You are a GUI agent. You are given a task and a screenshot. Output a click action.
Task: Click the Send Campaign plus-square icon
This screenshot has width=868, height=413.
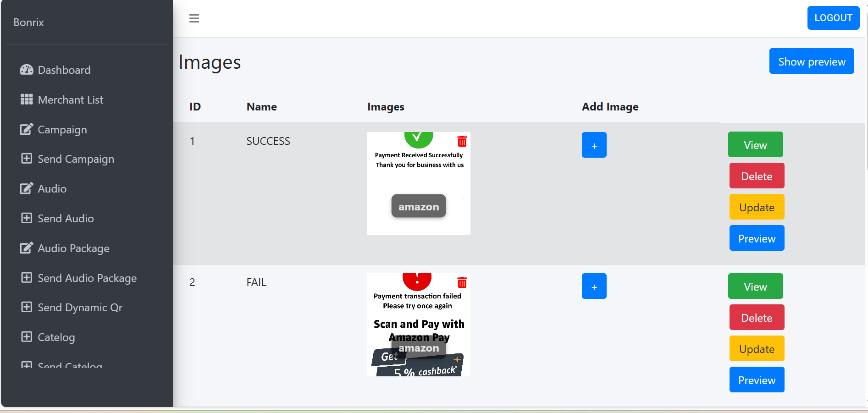[27, 159]
